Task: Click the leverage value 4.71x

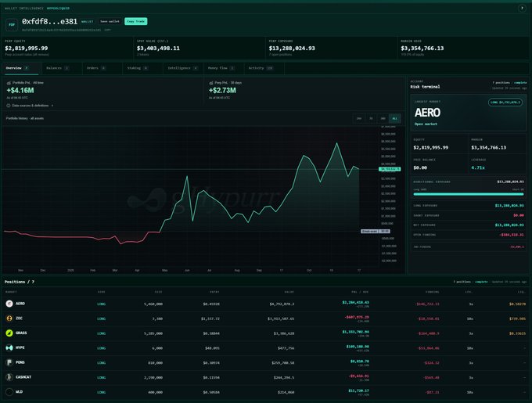Action: pyautogui.click(x=478, y=167)
